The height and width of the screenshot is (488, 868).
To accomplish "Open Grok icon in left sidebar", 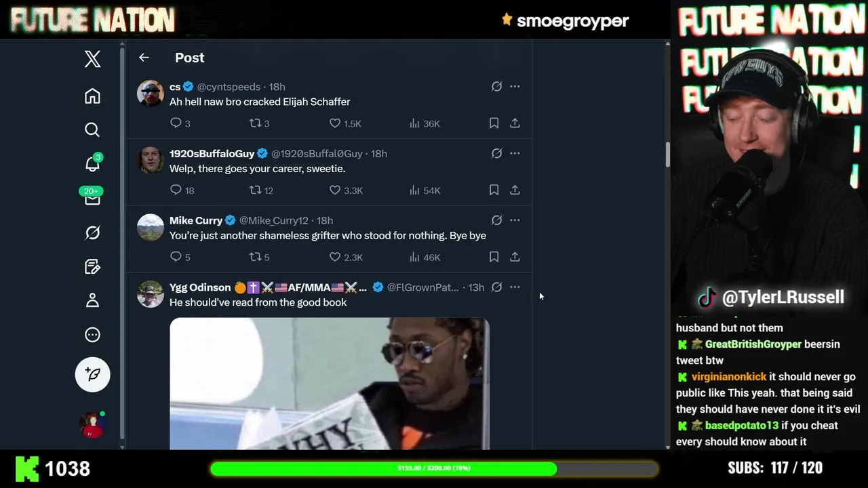I will click(x=92, y=232).
